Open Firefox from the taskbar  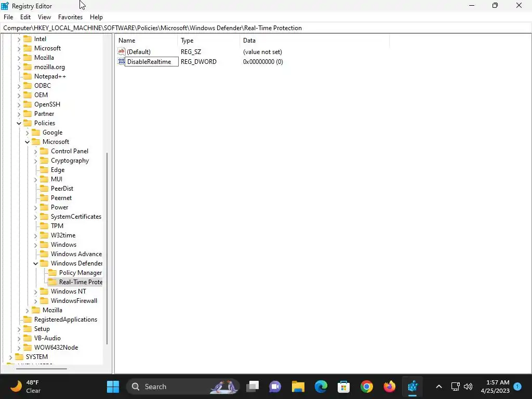(x=390, y=387)
